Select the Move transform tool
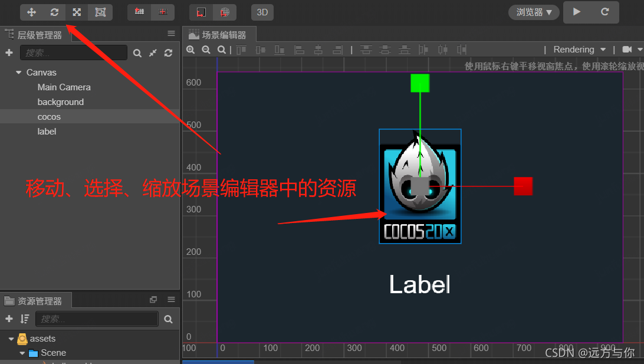Viewport: 644px width, 364px height. coord(32,12)
